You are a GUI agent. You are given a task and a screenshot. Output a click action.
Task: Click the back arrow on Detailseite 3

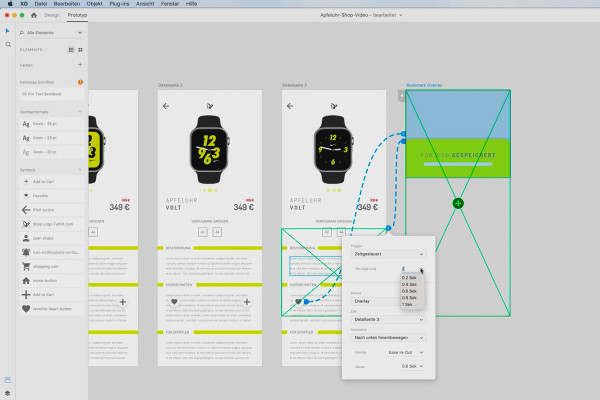click(290, 106)
